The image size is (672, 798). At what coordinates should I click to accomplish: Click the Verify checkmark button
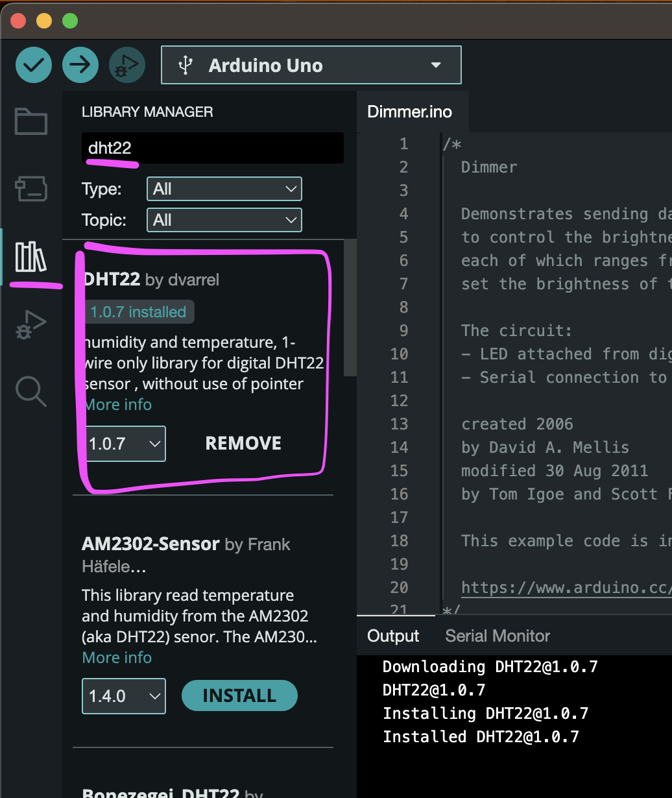(34, 65)
